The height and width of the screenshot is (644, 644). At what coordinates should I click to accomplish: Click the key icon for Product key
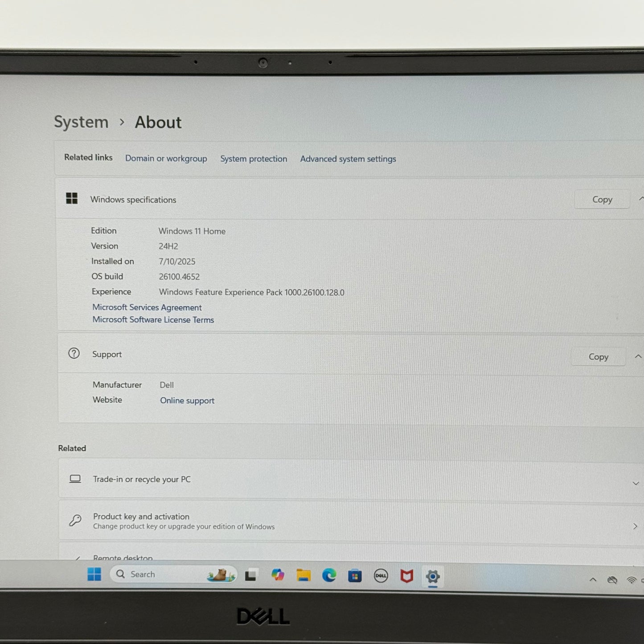click(75, 520)
